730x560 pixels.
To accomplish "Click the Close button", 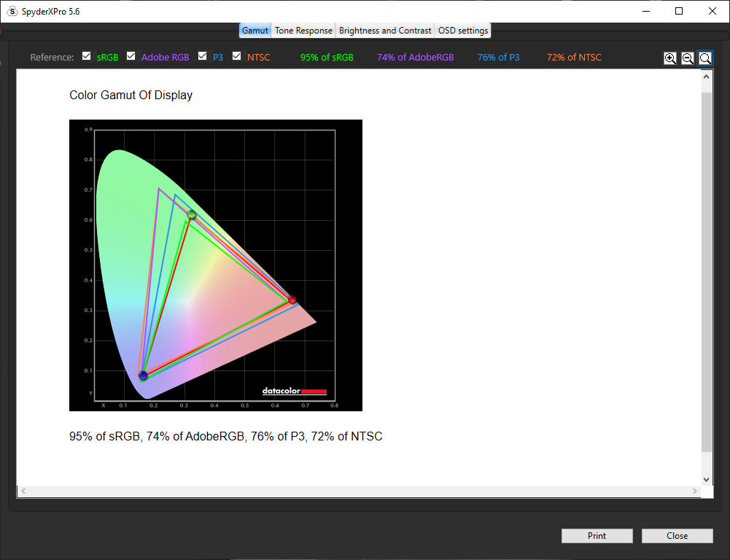I will pyautogui.click(x=677, y=536).
